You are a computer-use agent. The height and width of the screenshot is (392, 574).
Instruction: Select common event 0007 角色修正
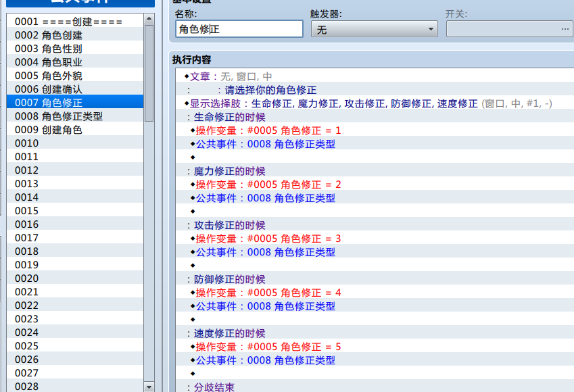coord(75,103)
